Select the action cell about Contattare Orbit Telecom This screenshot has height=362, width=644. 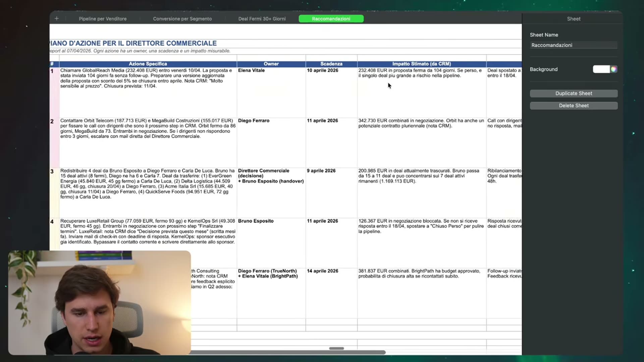point(148,143)
